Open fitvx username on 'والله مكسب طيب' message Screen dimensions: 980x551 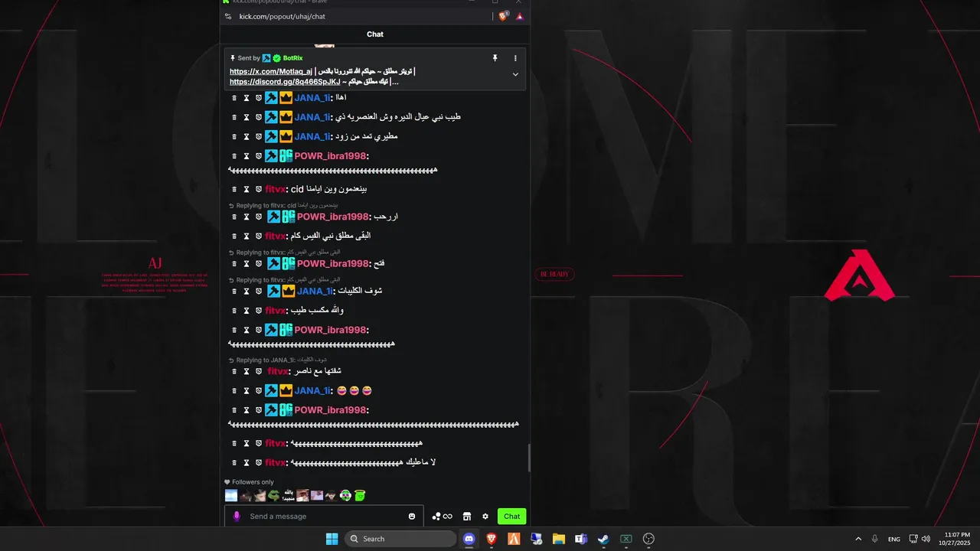click(276, 311)
